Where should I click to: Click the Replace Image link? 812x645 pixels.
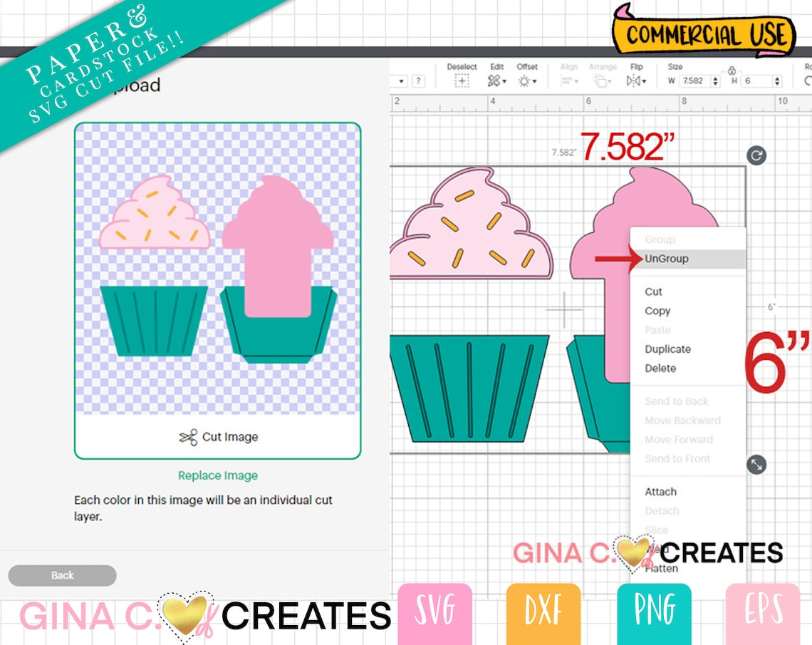(x=217, y=475)
